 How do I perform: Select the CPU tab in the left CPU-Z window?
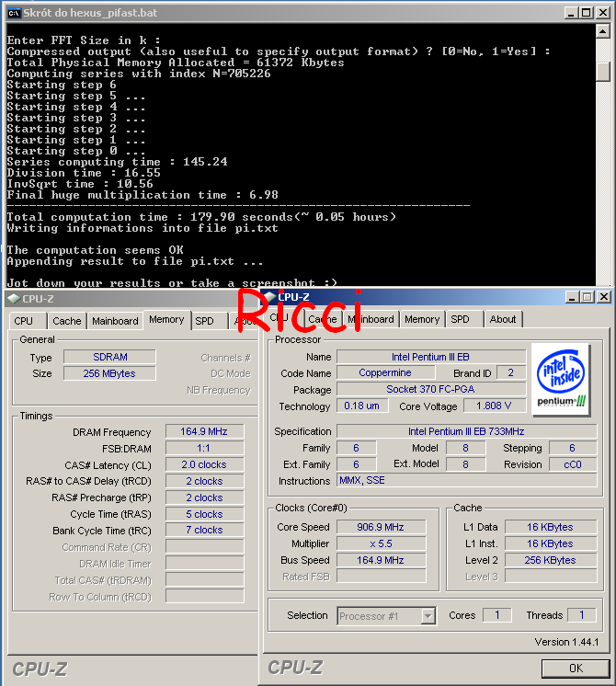pos(24,321)
